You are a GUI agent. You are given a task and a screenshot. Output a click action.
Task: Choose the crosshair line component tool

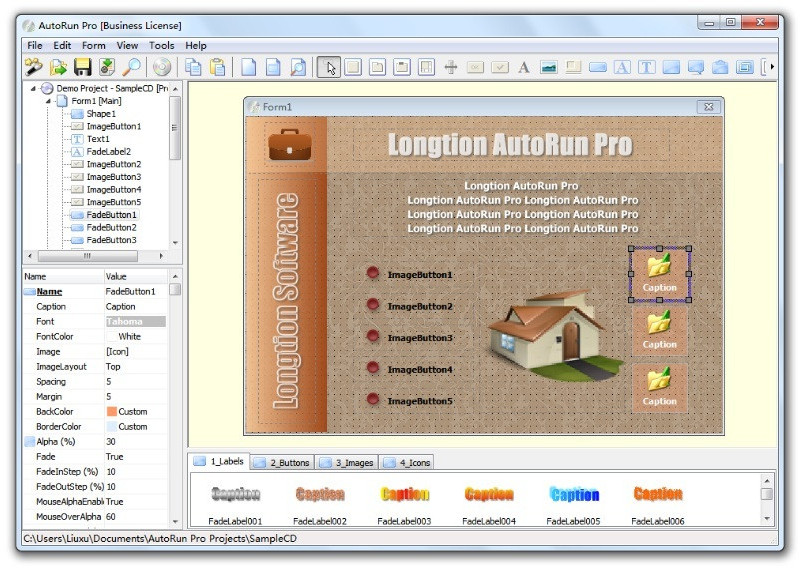pyautogui.click(x=451, y=67)
